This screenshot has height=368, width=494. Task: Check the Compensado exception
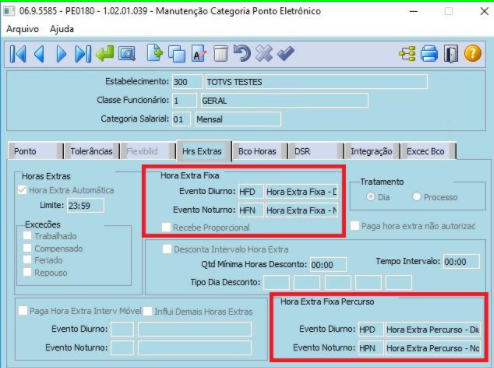pos(27,248)
